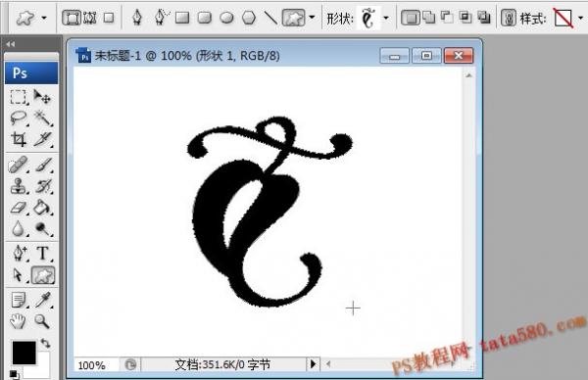The image size is (588, 380).
Task: Expand the style picker dropdown arrow
Action: click(580, 18)
